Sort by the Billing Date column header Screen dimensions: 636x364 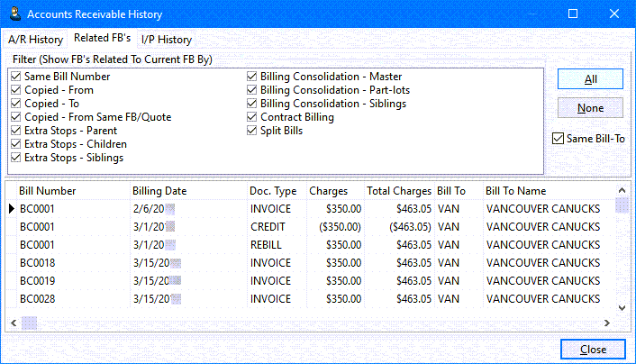[x=159, y=191]
